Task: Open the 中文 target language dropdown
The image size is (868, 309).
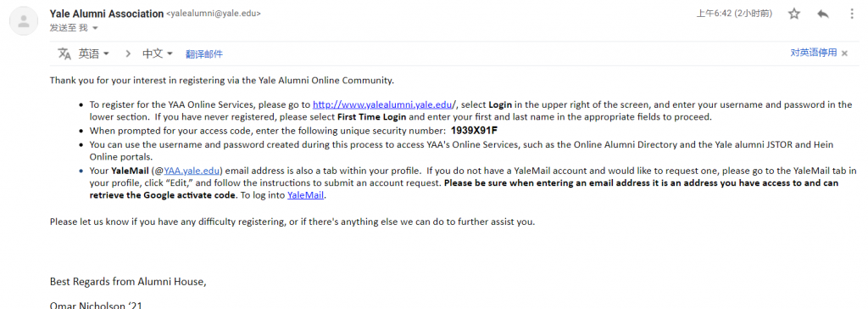Action: pyautogui.click(x=158, y=53)
